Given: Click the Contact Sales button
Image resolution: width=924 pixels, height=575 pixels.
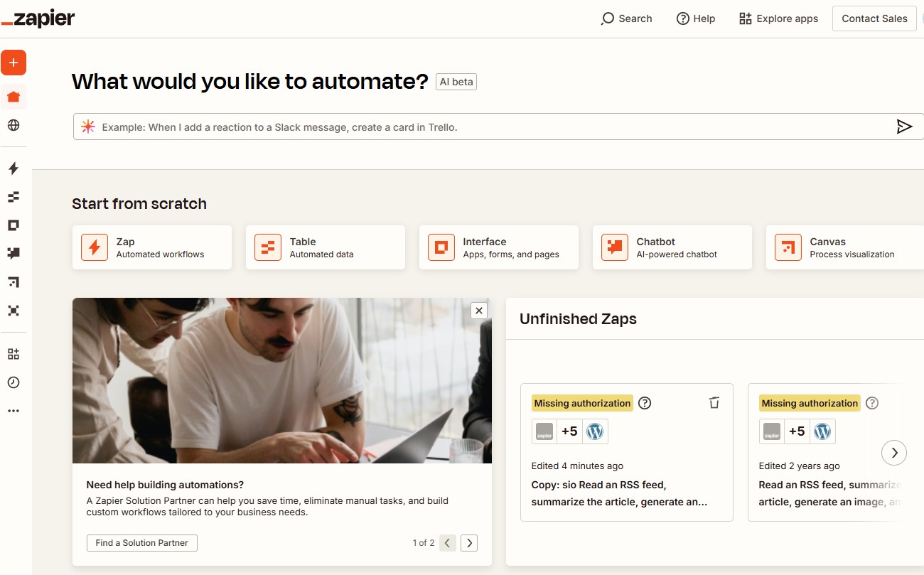Looking at the screenshot, I should [874, 18].
